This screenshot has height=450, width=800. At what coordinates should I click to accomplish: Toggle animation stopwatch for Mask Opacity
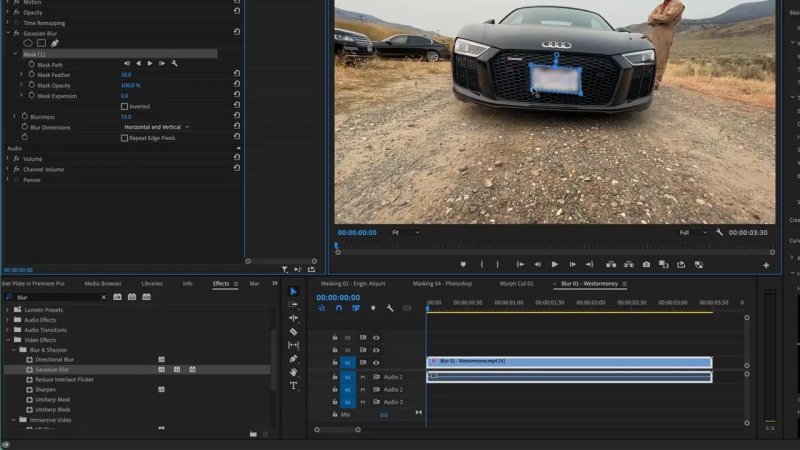(x=32, y=85)
